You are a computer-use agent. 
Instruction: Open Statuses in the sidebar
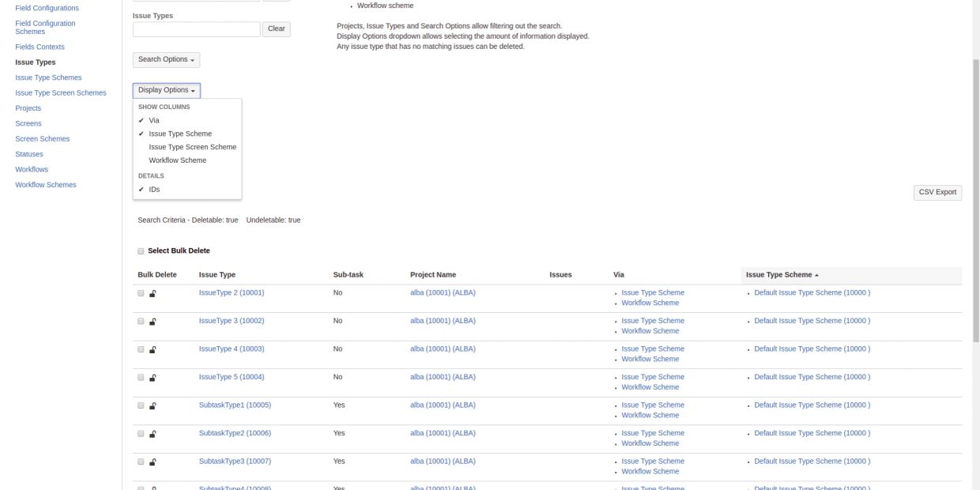pos(29,154)
